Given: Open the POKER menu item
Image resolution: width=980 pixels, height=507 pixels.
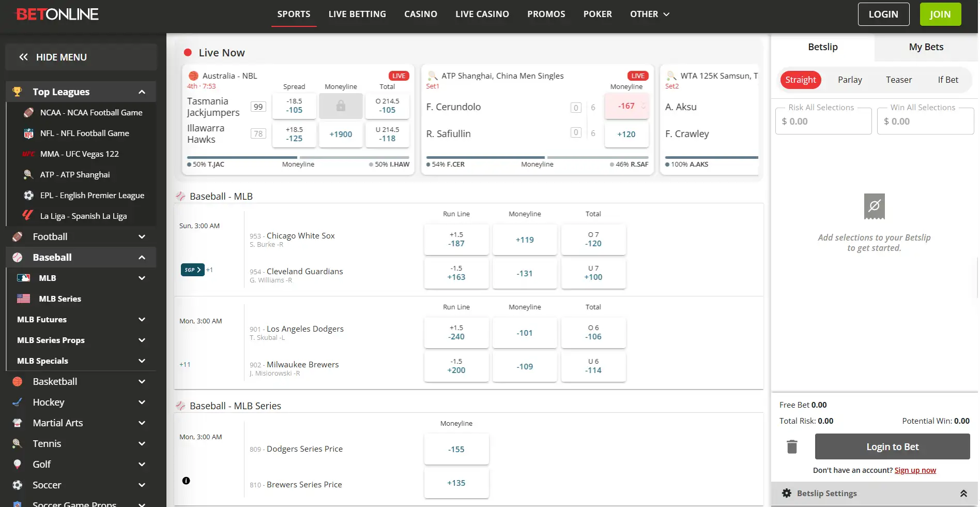Looking at the screenshot, I should pos(598,14).
